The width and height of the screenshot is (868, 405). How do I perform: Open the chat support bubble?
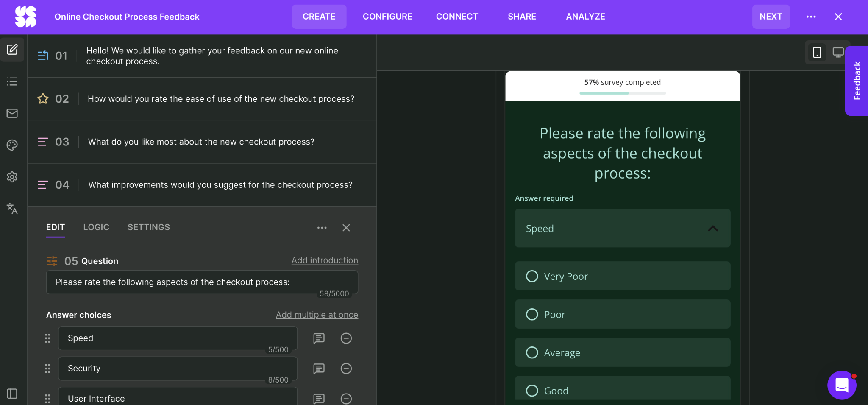[842, 385]
